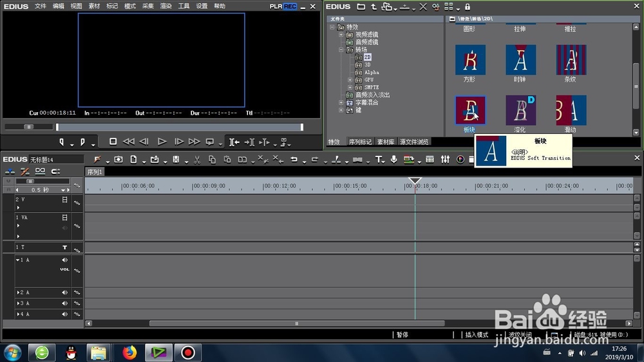Toggle VOL button on track 1 A
Viewport: 644px width, 362px height.
pos(64,269)
